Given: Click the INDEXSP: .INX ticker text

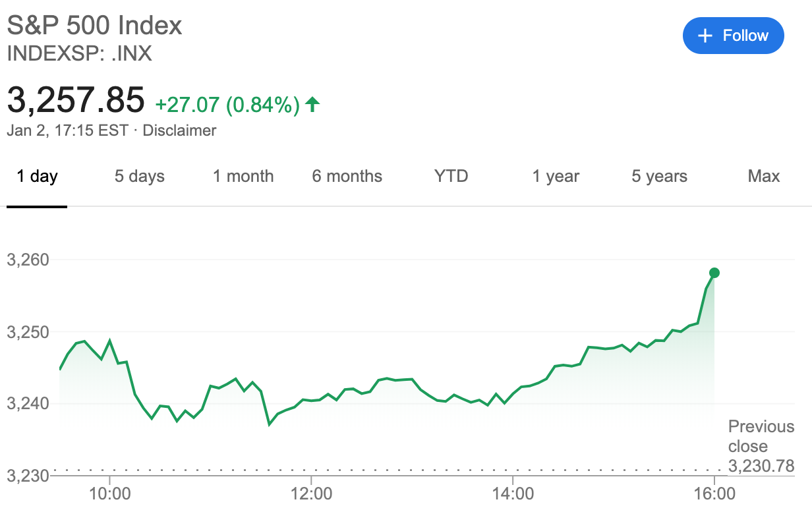Looking at the screenshot, I should 79,53.
